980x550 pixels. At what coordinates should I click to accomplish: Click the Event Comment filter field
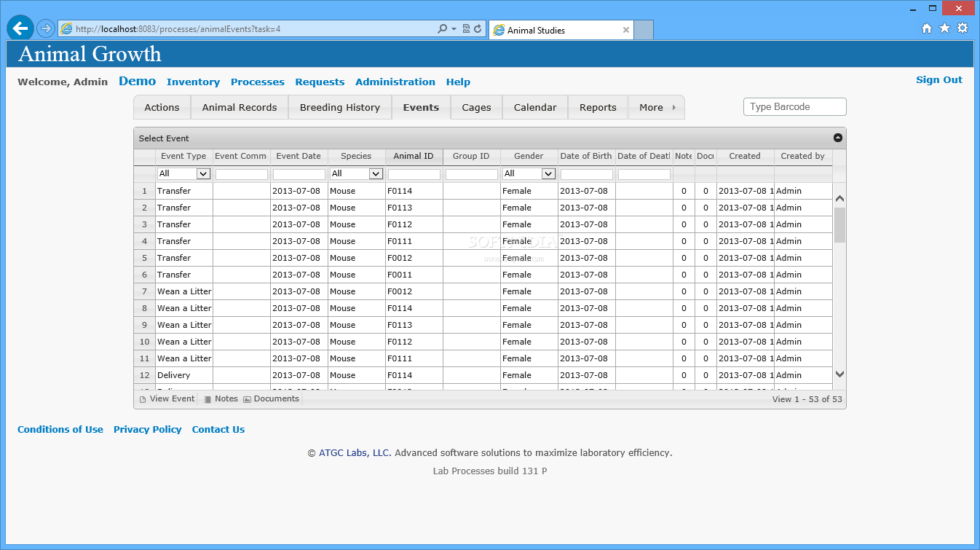click(242, 174)
